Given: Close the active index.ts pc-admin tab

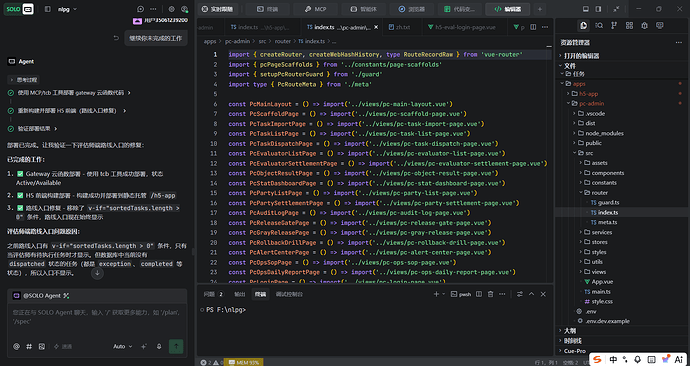Looking at the screenshot, I should pos(376,27).
